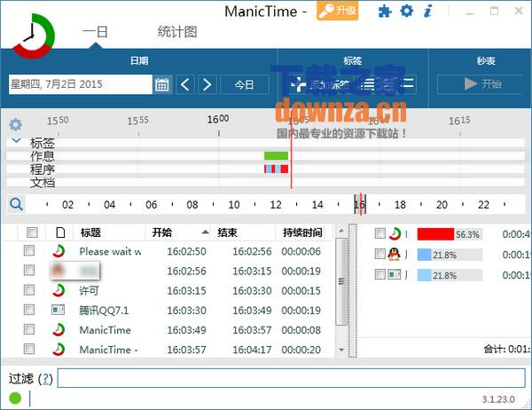
Task: Click the 文档 timeline label
Action: (x=42, y=183)
